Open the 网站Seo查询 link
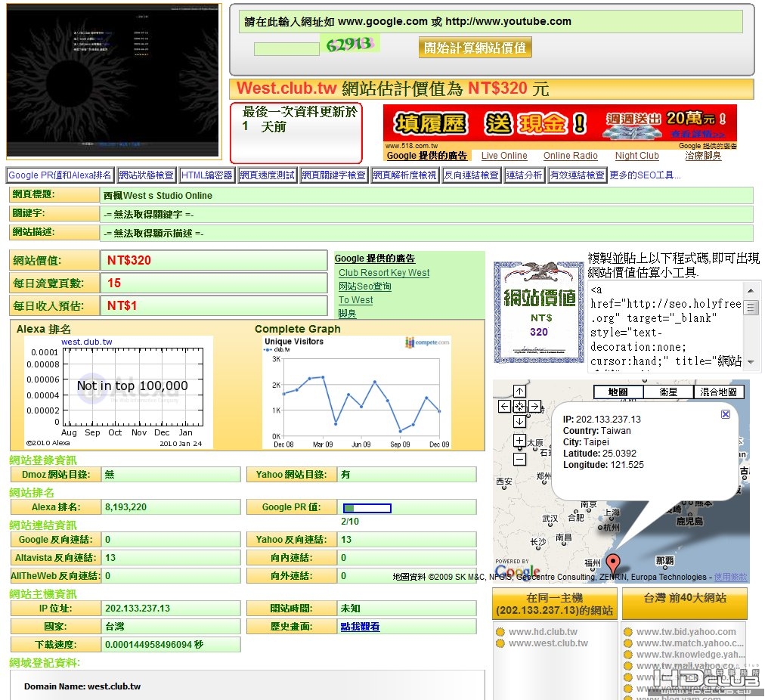 click(365, 287)
